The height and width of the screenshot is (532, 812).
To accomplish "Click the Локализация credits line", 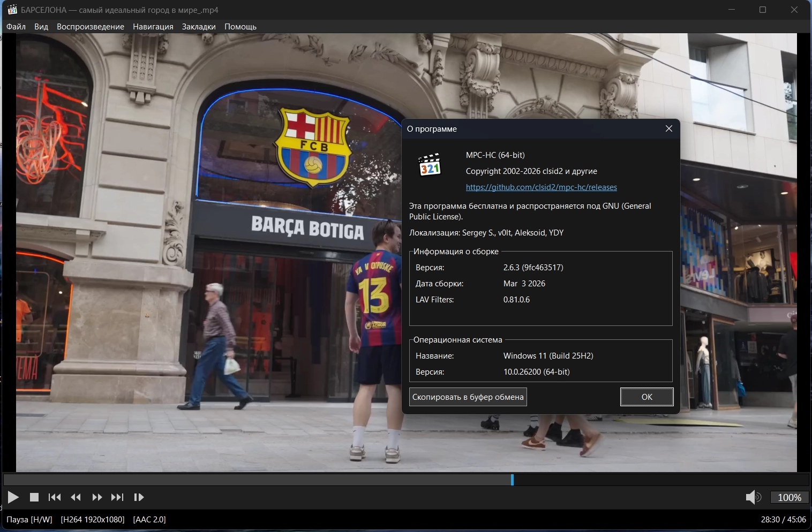I will coord(486,233).
